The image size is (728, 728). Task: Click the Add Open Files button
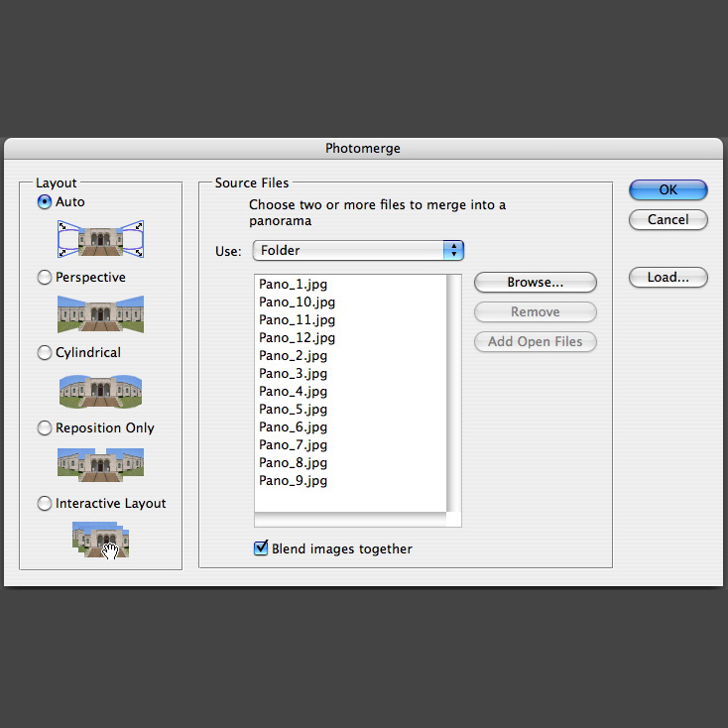click(x=535, y=342)
